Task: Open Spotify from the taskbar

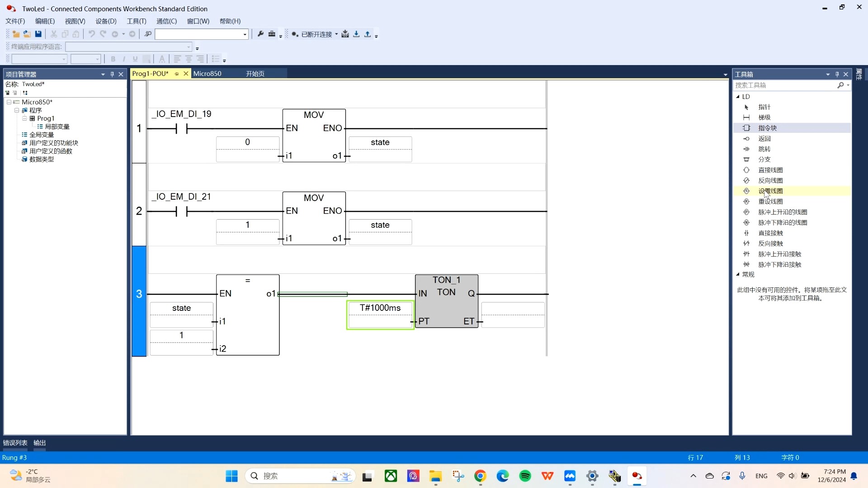Action: (x=525, y=476)
